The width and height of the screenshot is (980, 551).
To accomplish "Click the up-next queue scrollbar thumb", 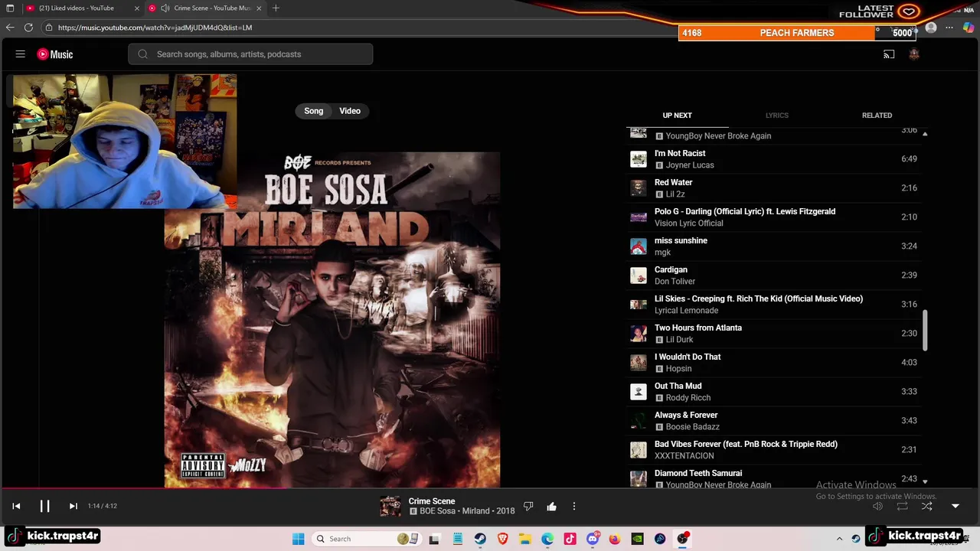I will (x=925, y=331).
